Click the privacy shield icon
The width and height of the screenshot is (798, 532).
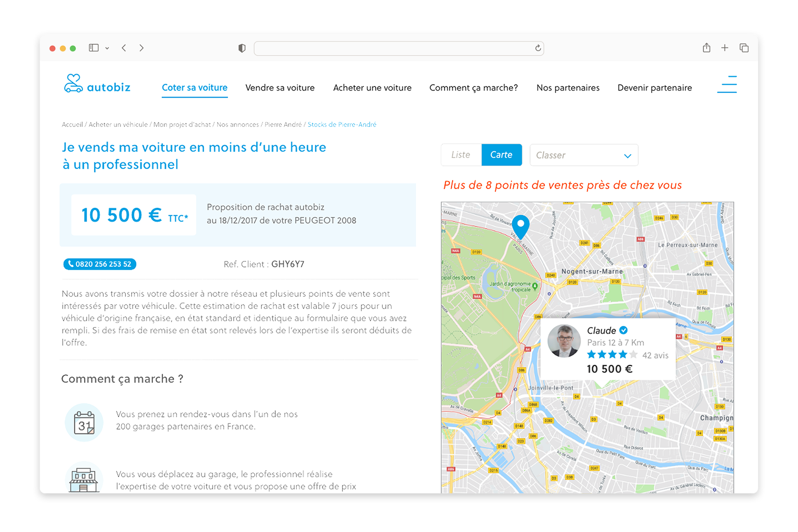point(242,48)
